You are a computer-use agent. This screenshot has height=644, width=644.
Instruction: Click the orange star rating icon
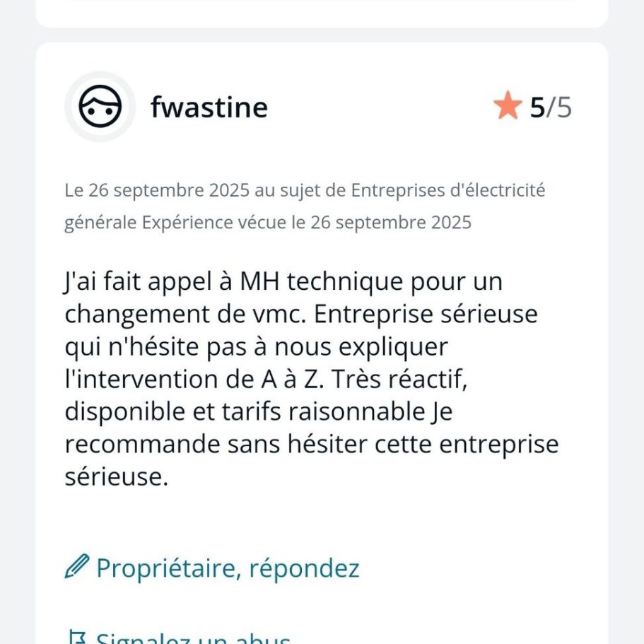507,107
